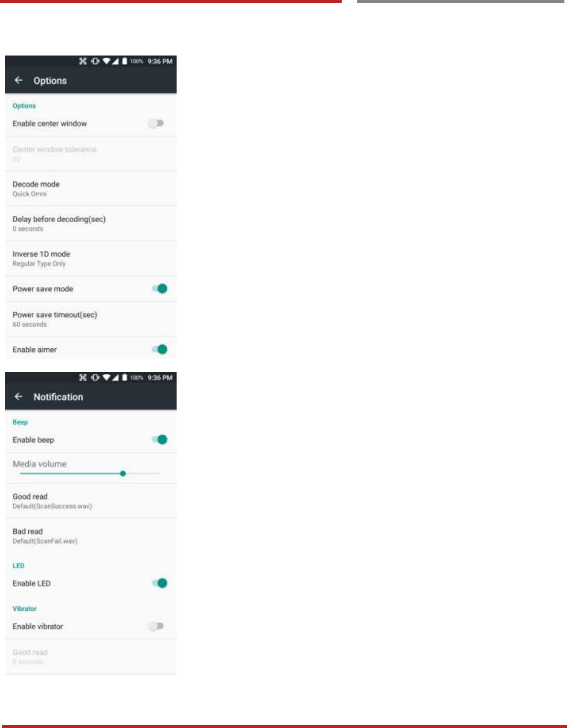Tap the Wi-Fi icon in Options status bar

[x=106, y=61]
